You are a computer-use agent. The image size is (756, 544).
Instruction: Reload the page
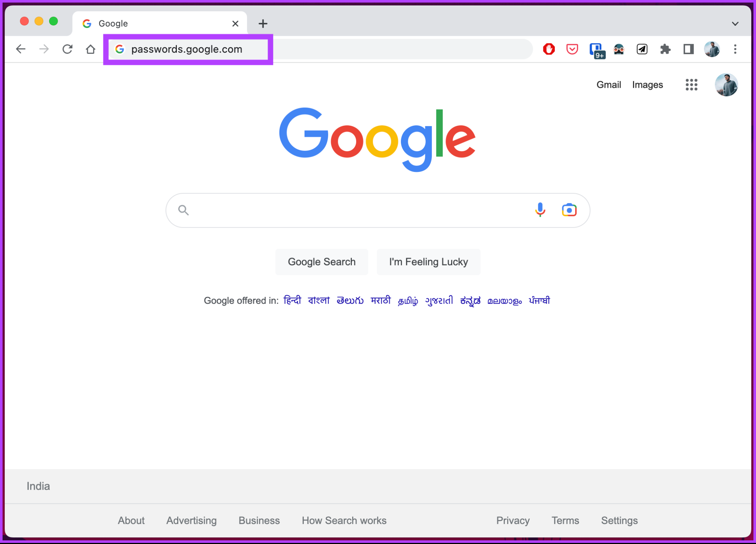68,49
